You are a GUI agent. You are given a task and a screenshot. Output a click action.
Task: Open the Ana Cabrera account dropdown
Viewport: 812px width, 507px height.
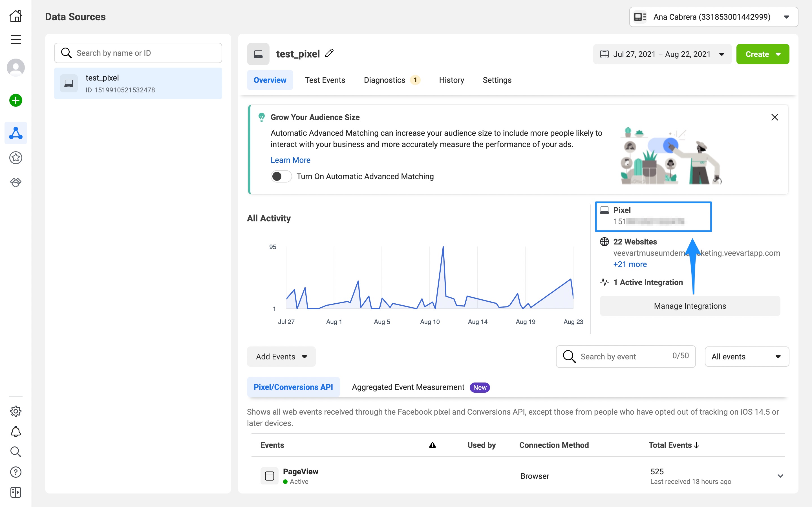click(713, 17)
